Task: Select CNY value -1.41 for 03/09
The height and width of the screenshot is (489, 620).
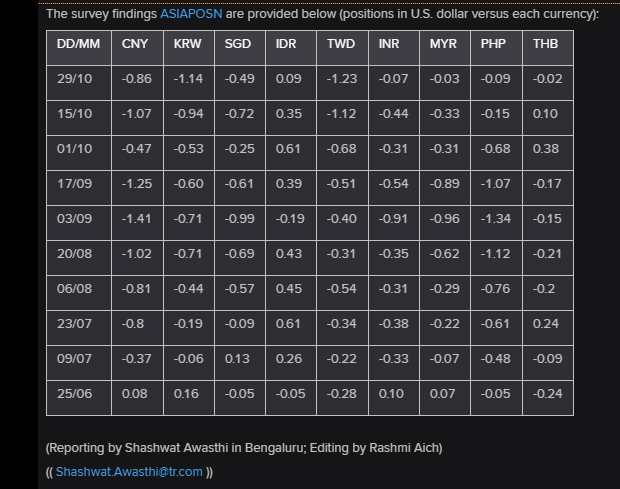Action: 136,219
